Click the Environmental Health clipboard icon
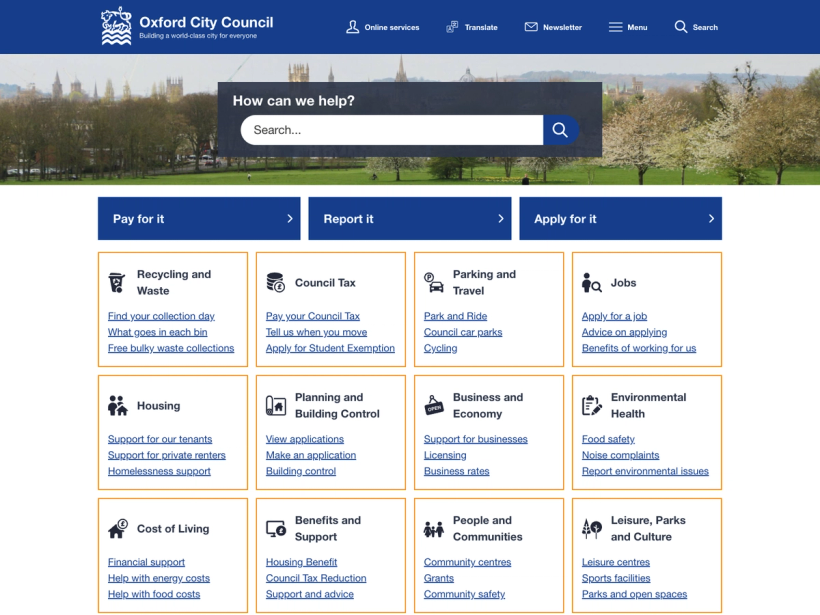Image resolution: width=820 pixels, height=615 pixels. pos(592,405)
